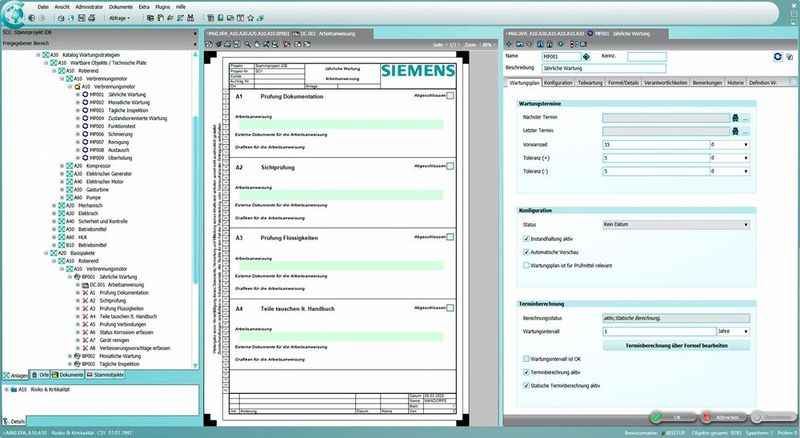The height and width of the screenshot is (438, 800).
Task: Tick Abgeschlossen box for A2 Sichtprüfung
Action: (x=450, y=166)
